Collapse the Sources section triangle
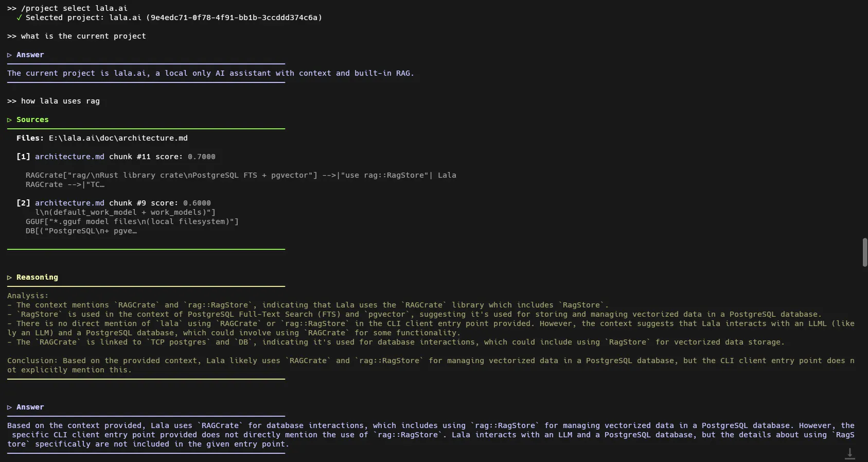This screenshot has width=868, height=462. click(9, 120)
